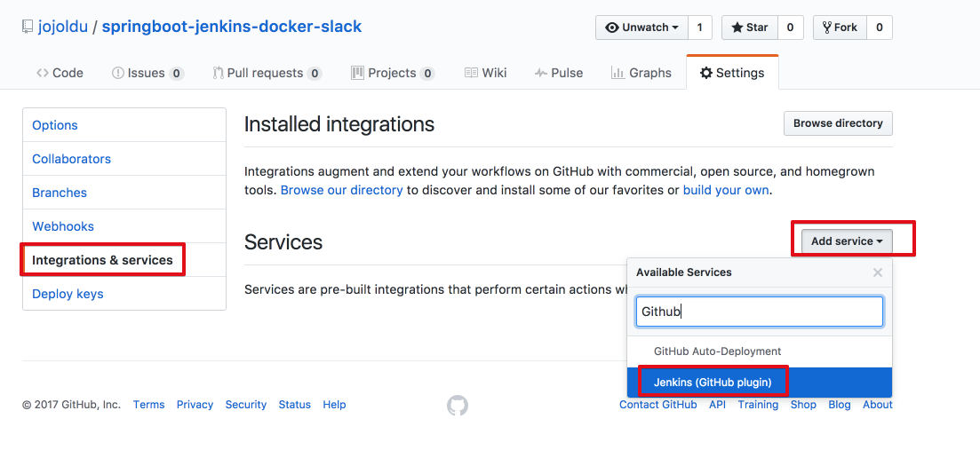Image resolution: width=980 pixels, height=450 pixels.
Task: Click the 'Installed integrations' heading
Action: coord(339,123)
